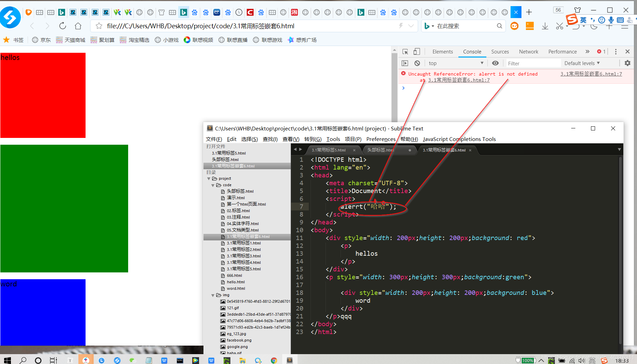This screenshot has height=364, width=637.
Task: Close the 3.1常用标签嵌套6.html editor tab
Action: 470,150
